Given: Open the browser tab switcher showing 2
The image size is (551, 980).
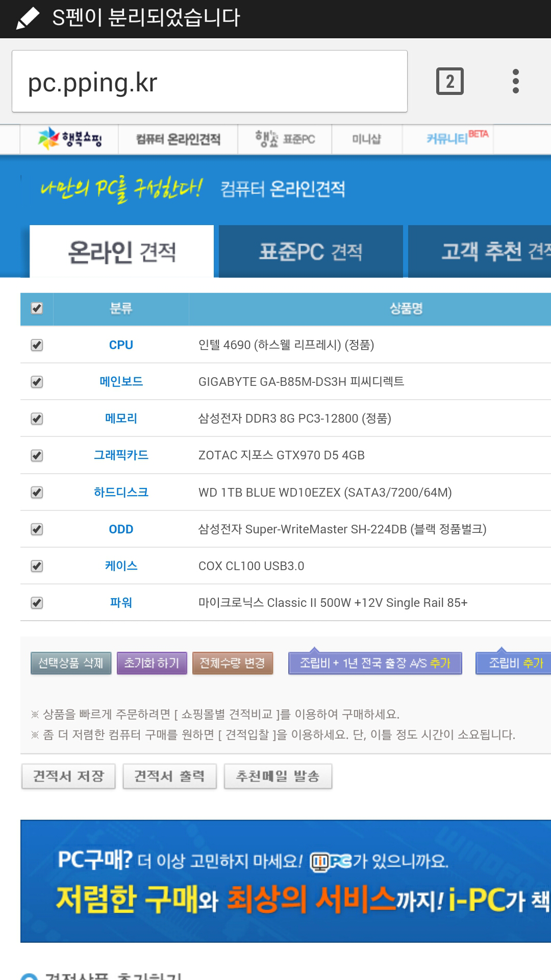Looking at the screenshot, I should [x=449, y=81].
